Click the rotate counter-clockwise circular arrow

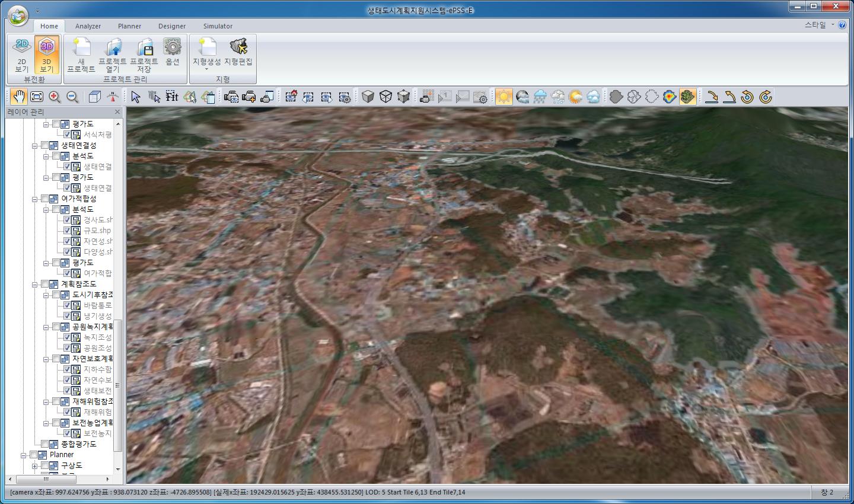coord(747,97)
